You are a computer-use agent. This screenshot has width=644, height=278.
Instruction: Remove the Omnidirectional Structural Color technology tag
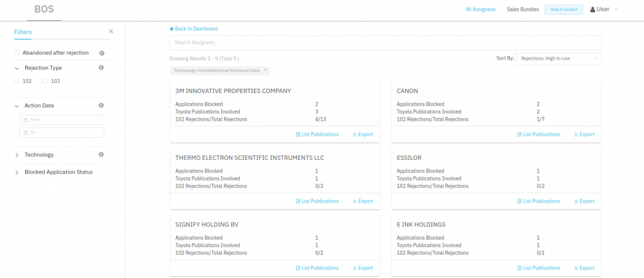265,70
